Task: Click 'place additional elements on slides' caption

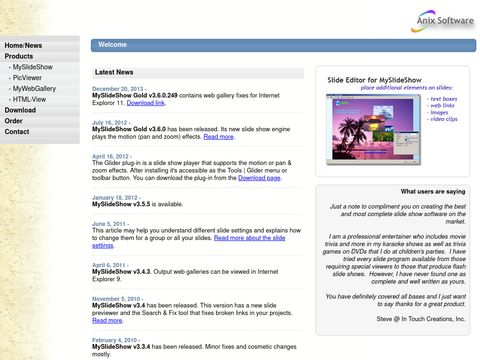Action: pyautogui.click(x=406, y=88)
